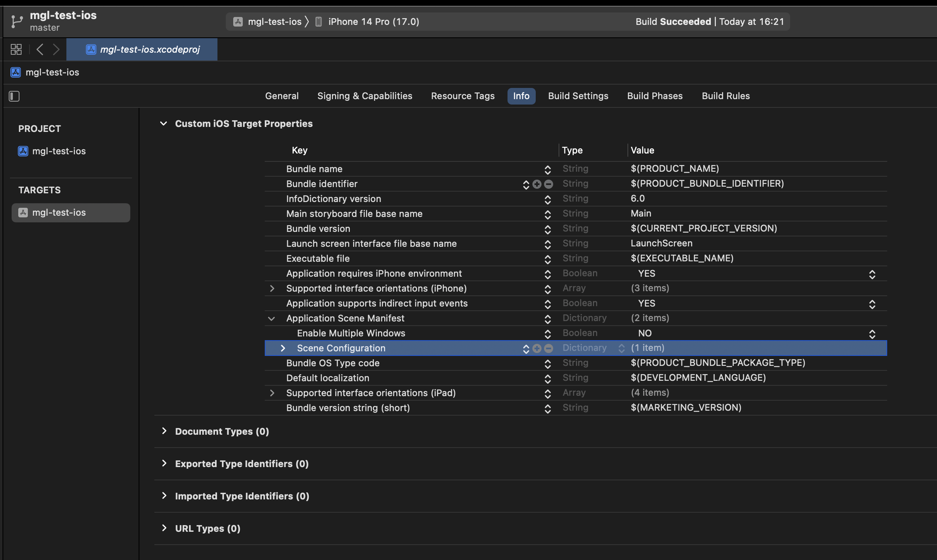937x560 pixels.
Task: Open the Build Phases tab
Action: (655, 96)
